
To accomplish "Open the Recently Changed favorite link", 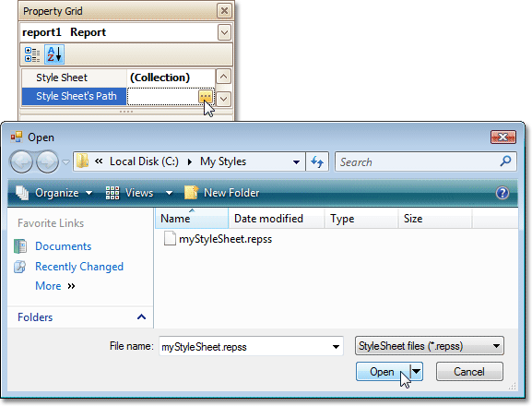I will pyautogui.click(x=79, y=267).
